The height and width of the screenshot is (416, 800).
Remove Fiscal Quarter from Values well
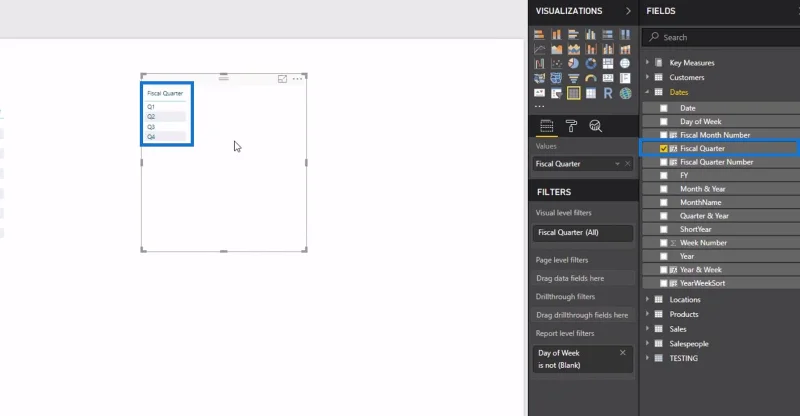[x=628, y=164]
